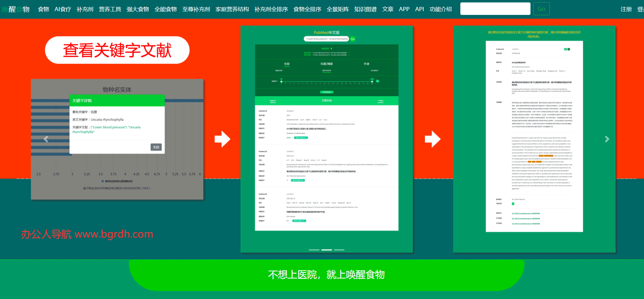The width and height of the screenshot is (644, 299).
Task: Open the PubMed中文版 screenshot thumbnail
Action: 326,139
